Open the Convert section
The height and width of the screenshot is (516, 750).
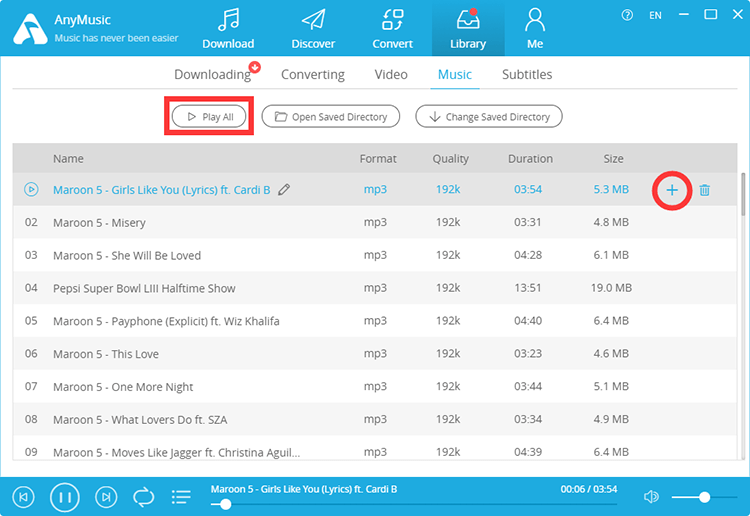pos(392,29)
